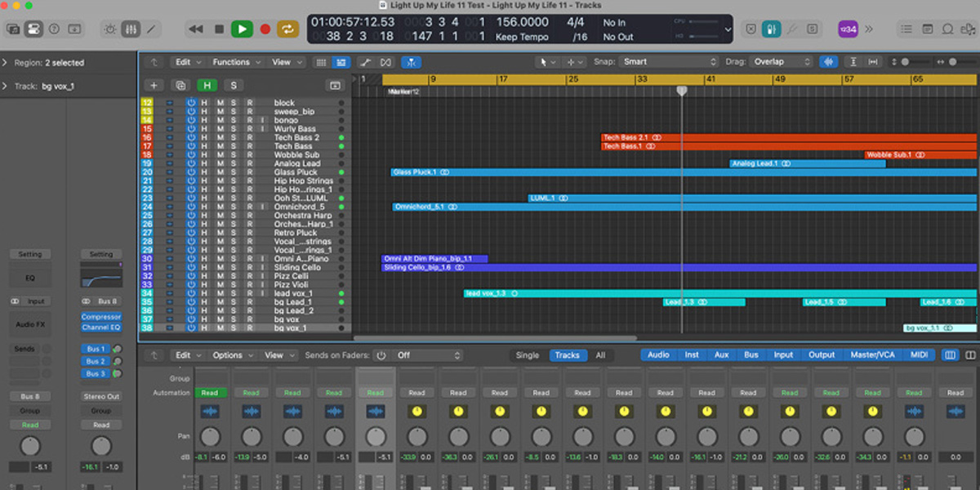Switch to the Tracks filter in the Mixer

pos(568,355)
